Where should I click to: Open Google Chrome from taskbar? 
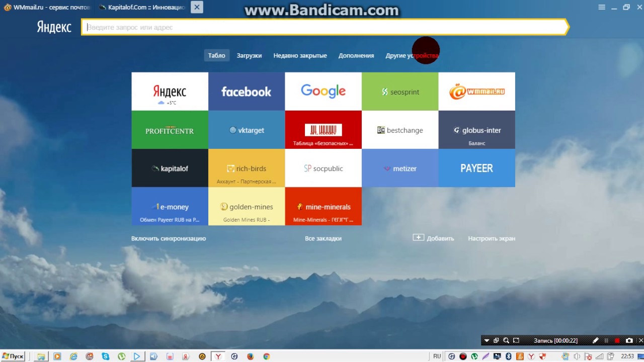266,356
